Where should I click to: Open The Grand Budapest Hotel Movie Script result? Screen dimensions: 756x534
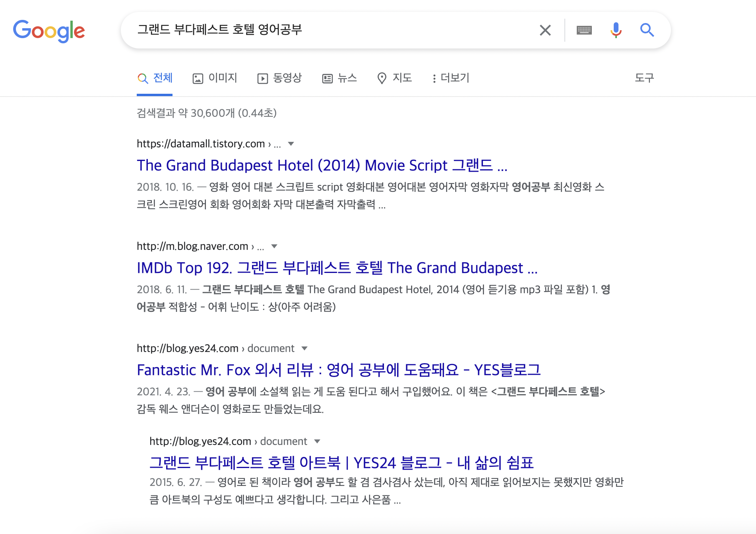(x=322, y=165)
